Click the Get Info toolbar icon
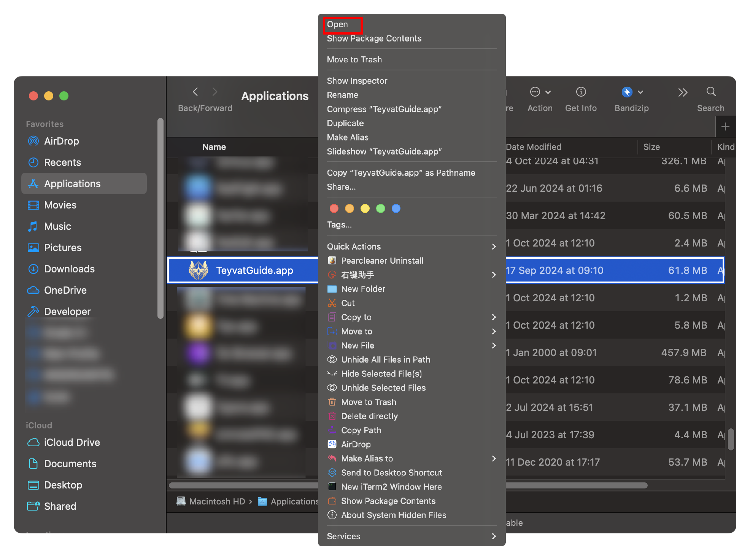The image size is (750, 560). click(581, 92)
